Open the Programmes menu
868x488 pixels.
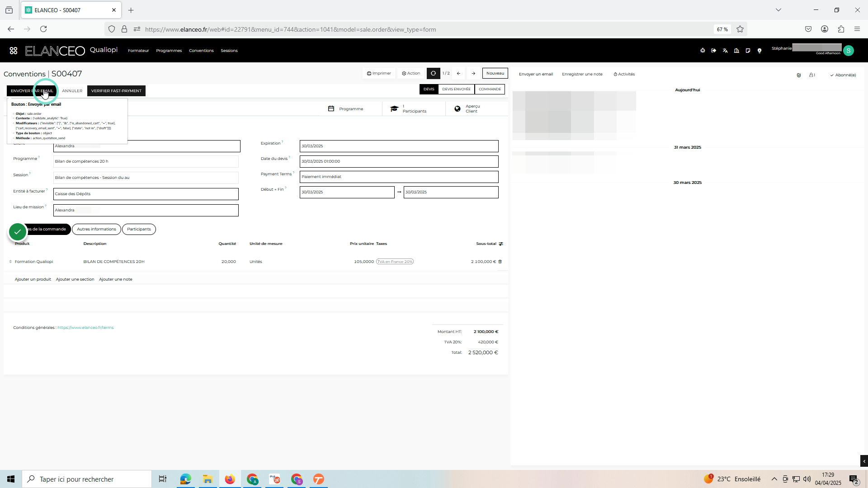click(x=169, y=51)
